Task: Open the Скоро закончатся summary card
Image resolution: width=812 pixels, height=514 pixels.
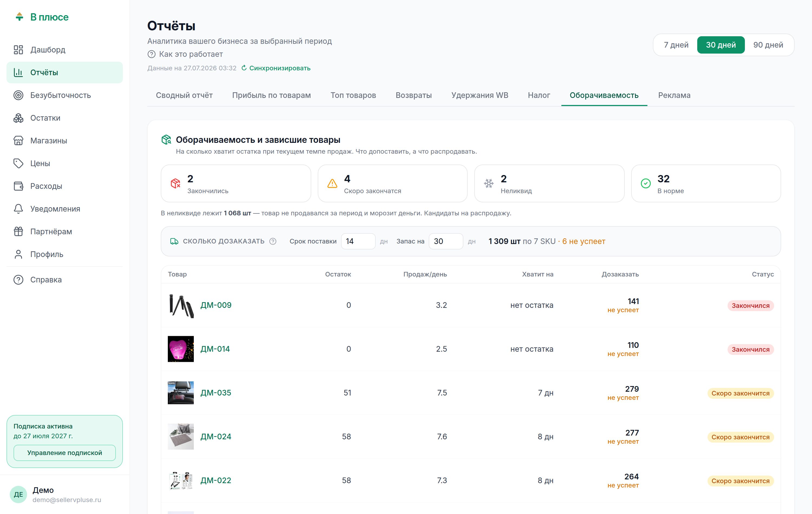Action: [x=392, y=183]
